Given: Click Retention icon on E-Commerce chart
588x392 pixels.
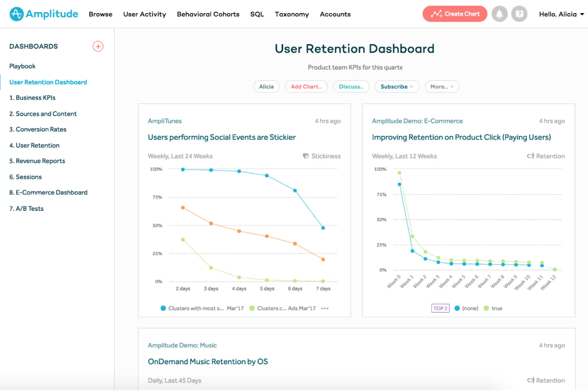Looking at the screenshot, I should click(x=530, y=156).
